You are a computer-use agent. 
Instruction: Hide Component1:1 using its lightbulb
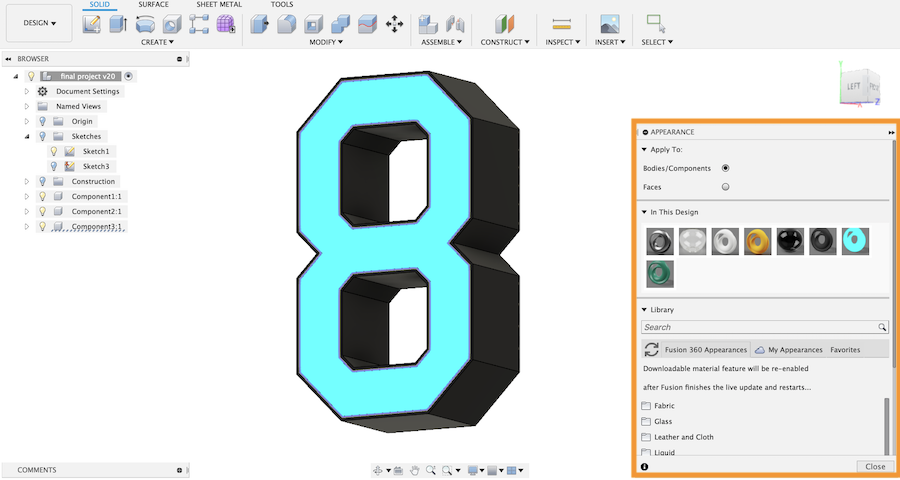point(42,196)
